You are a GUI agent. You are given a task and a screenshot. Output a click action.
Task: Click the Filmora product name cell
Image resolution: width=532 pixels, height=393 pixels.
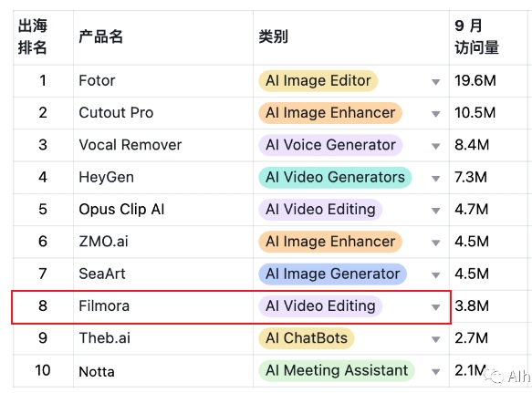tap(163, 306)
